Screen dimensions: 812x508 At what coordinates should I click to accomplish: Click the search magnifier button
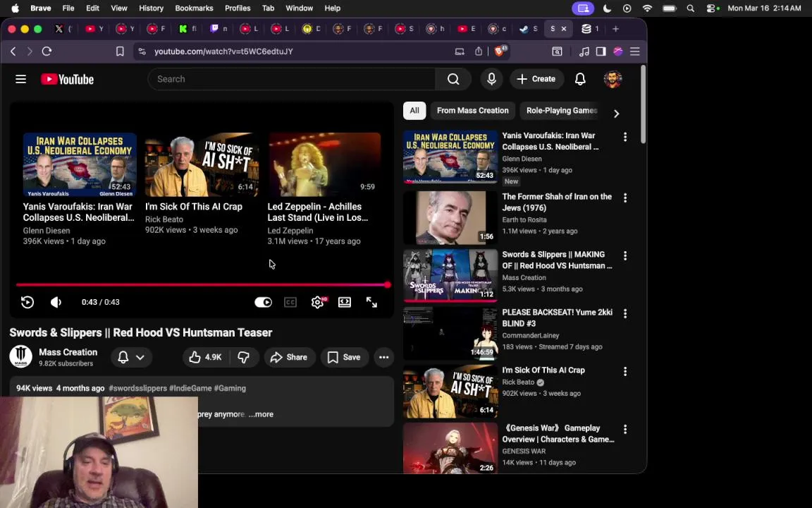(x=453, y=79)
